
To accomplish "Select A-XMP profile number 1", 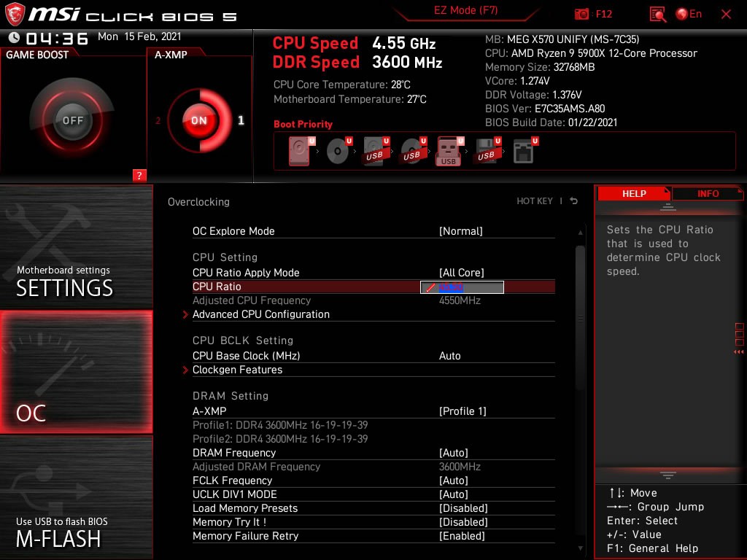I will (x=241, y=120).
